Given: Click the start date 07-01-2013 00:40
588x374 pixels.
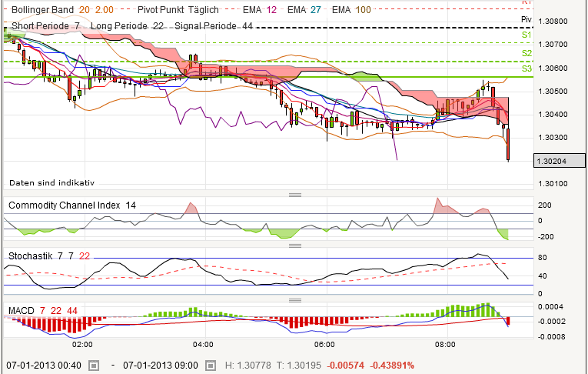Looking at the screenshot, I should tap(44, 365).
